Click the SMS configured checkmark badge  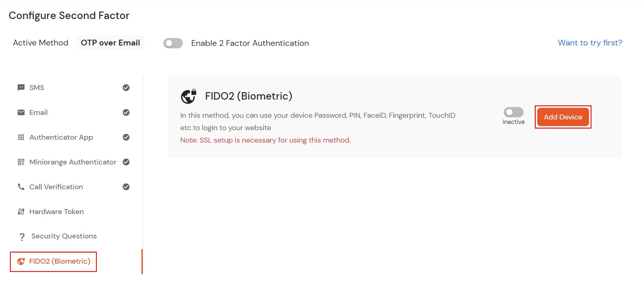(126, 88)
